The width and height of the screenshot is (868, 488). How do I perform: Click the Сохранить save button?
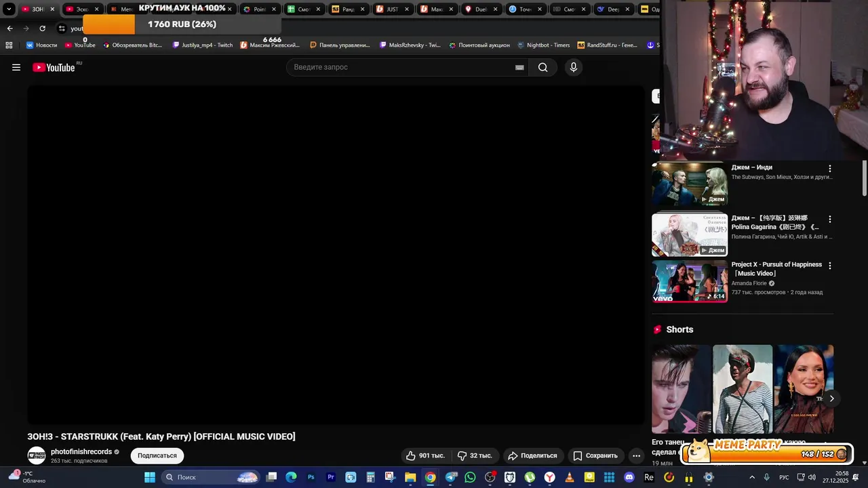click(595, 455)
